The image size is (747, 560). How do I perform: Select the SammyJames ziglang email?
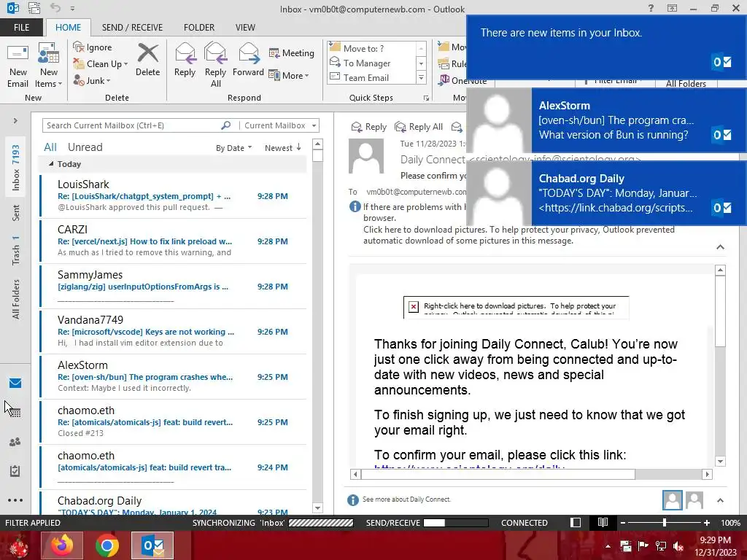(x=174, y=286)
